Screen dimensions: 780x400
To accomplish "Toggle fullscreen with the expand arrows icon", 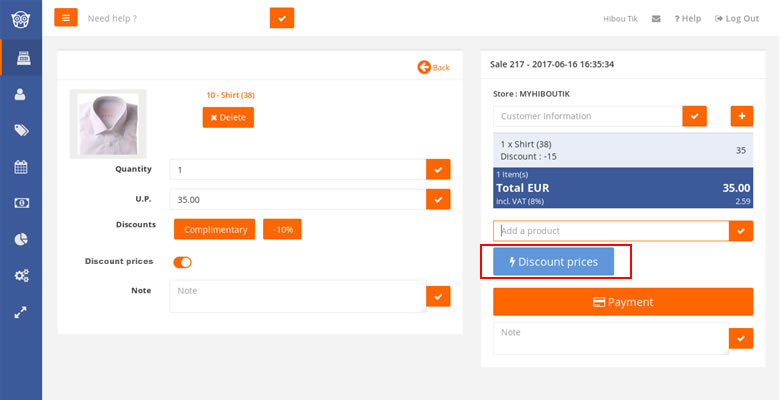I will click(21, 312).
